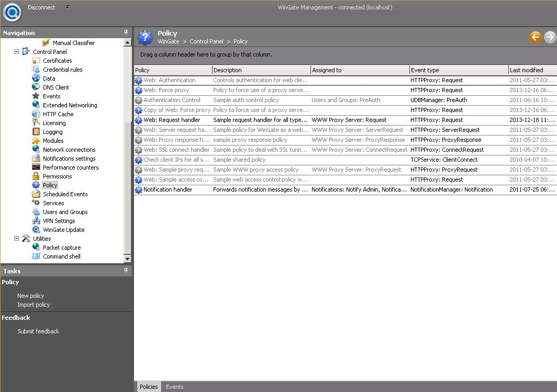Click the New policy task link

pyautogui.click(x=30, y=296)
